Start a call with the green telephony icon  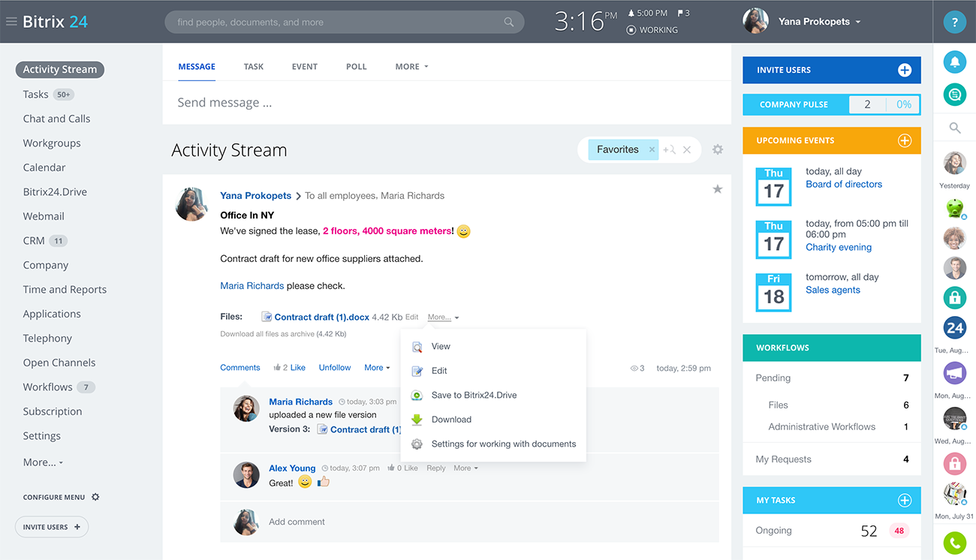click(954, 542)
